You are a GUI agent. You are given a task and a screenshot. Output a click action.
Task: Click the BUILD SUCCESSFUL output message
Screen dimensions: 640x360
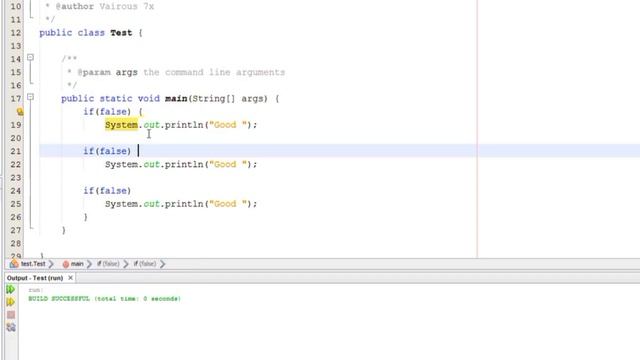coord(104,299)
